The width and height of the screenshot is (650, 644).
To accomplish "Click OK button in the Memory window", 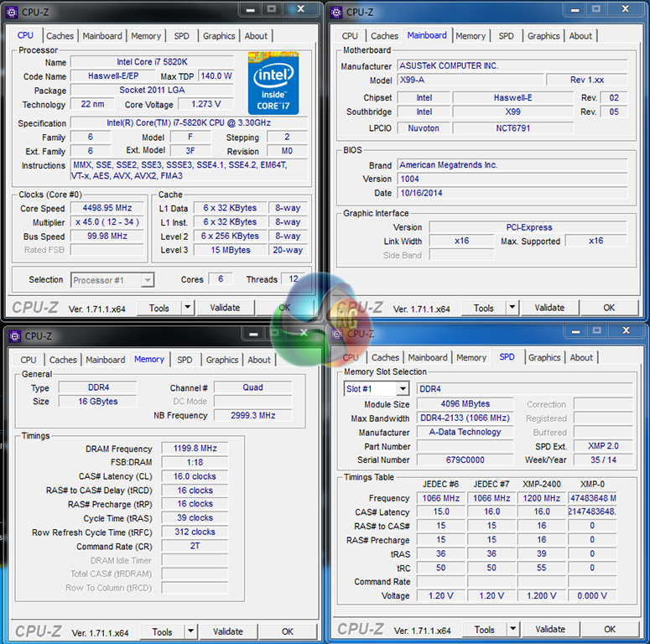I will coord(288,632).
